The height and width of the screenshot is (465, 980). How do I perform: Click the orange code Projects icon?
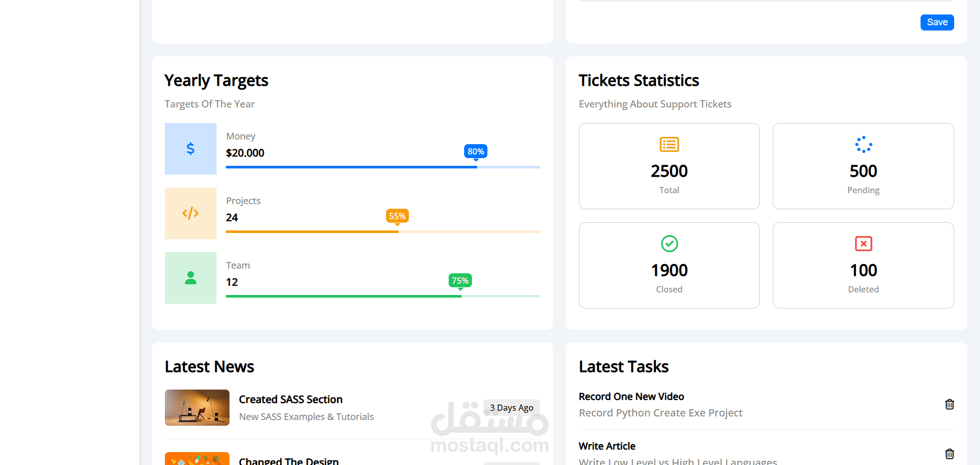click(x=190, y=213)
